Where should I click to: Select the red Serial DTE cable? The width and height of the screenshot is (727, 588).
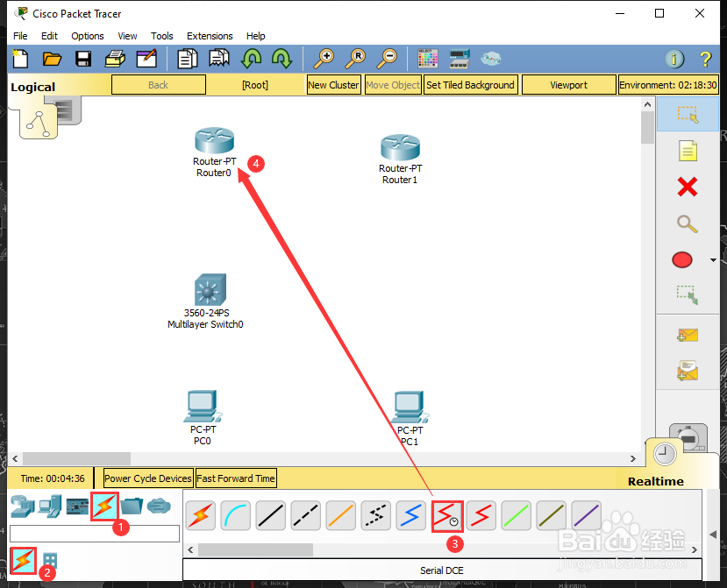pos(481,516)
